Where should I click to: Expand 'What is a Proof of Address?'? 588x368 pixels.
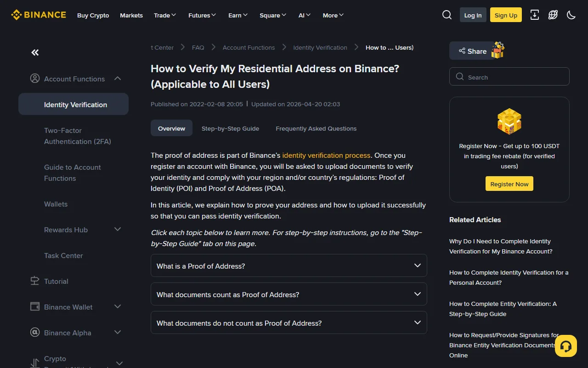tap(289, 266)
